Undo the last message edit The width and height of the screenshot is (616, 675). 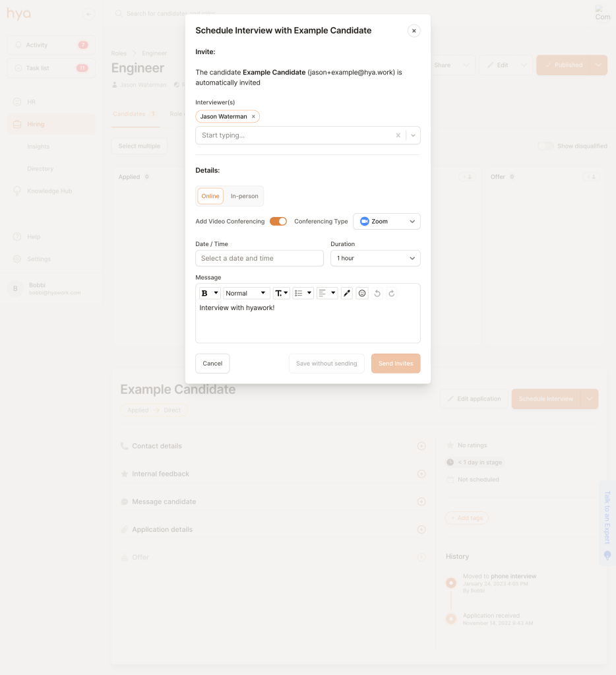(x=377, y=294)
